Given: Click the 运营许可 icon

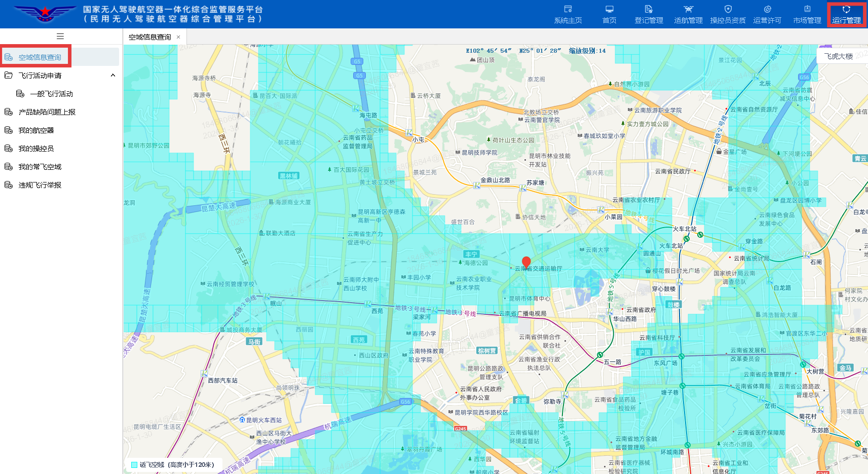Looking at the screenshot, I should 767,9.
